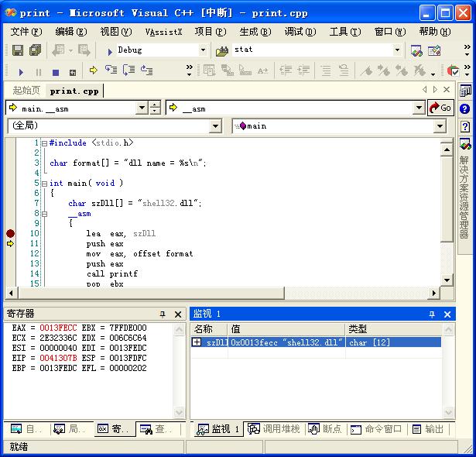Pause debugging with Break All icon
Image resolution: width=476 pixels, height=457 pixels.
(x=38, y=72)
